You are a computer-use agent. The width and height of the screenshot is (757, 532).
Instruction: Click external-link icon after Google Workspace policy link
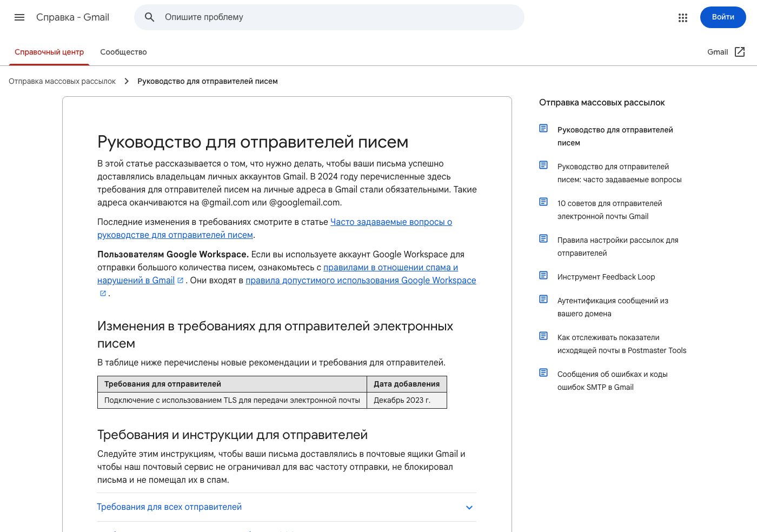[103, 294]
